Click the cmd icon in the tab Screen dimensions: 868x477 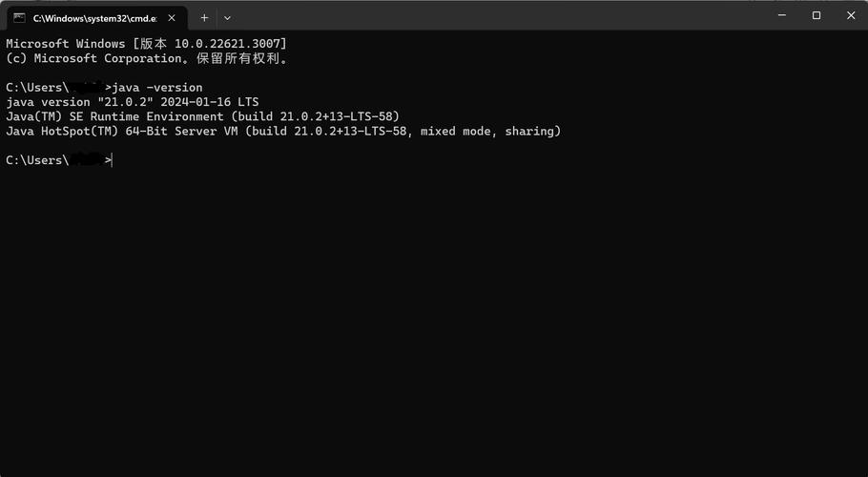19,17
